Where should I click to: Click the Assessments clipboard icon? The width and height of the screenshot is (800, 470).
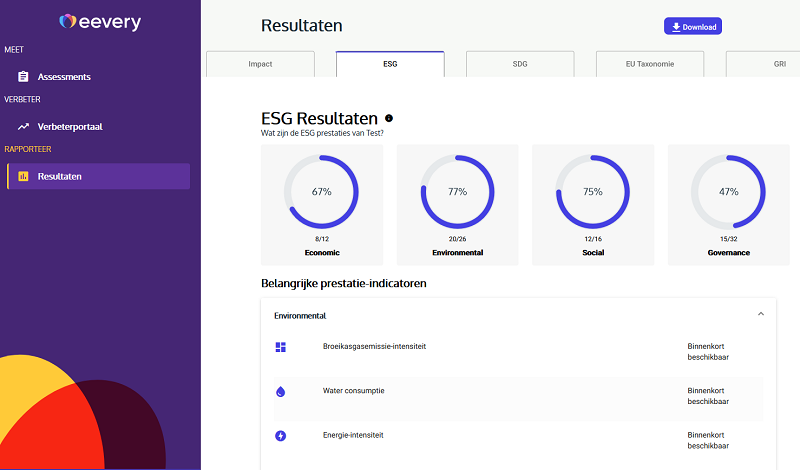pyautogui.click(x=23, y=77)
